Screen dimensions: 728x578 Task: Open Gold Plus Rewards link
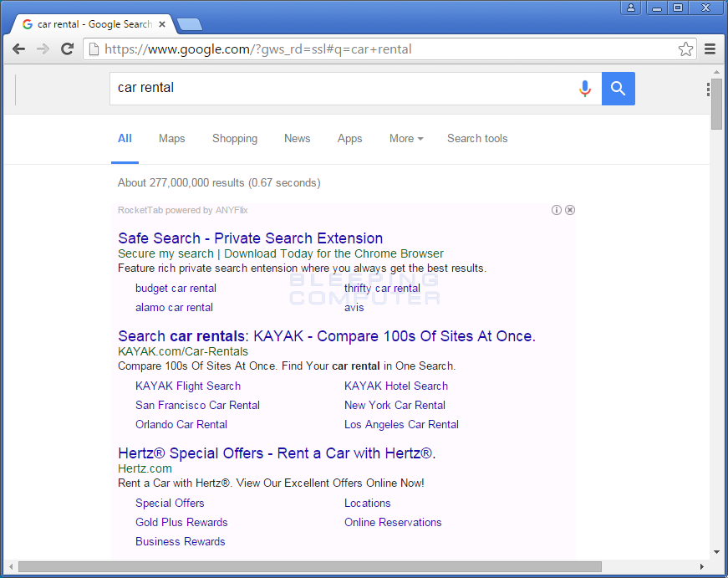181,522
